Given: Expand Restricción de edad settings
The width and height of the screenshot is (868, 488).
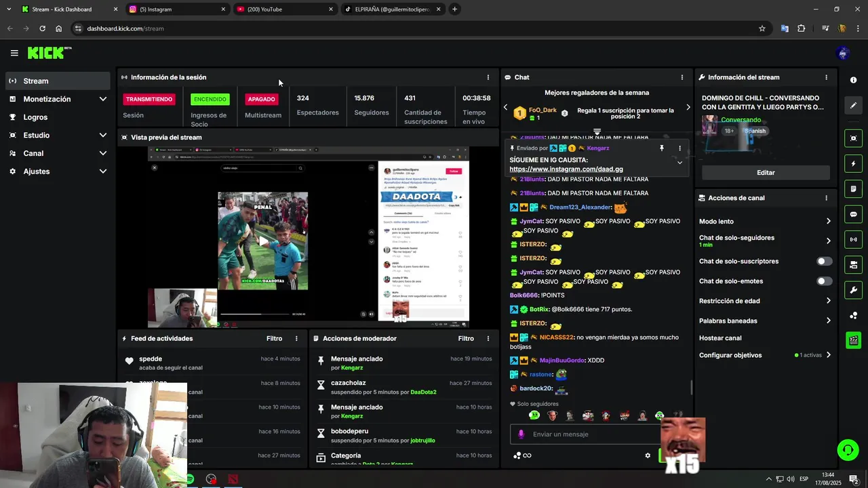Looking at the screenshot, I should (x=828, y=300).
